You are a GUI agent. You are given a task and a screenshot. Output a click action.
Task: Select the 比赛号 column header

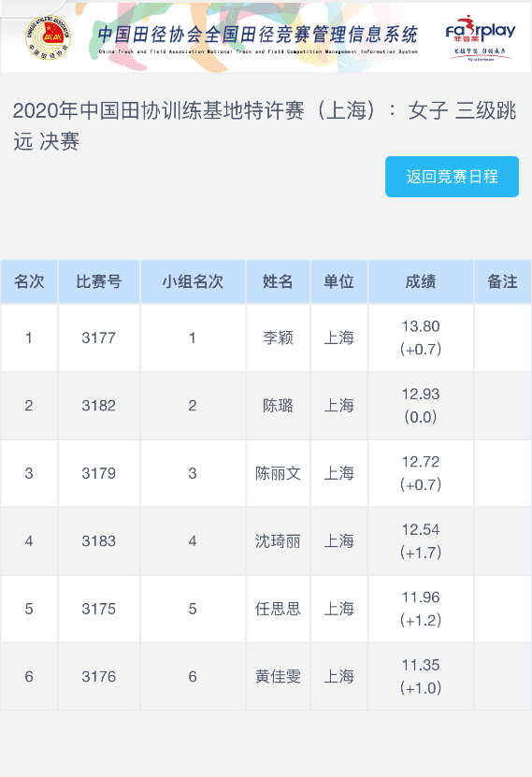point(98,281)
